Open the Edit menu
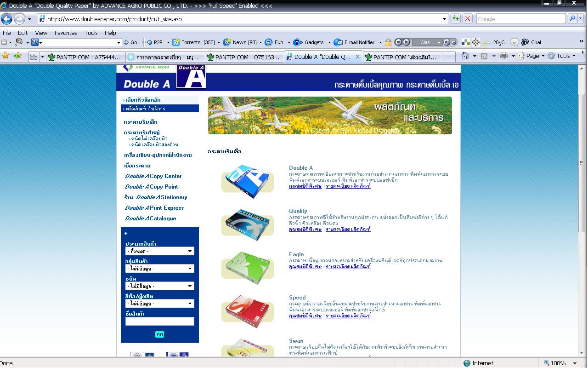588x368 pixels. (23, 33)
